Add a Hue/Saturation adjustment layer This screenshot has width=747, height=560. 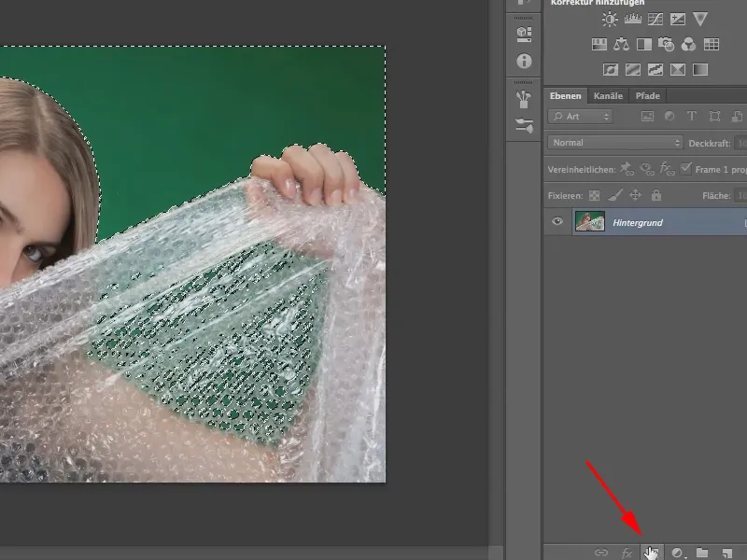(x=599, y=44)
